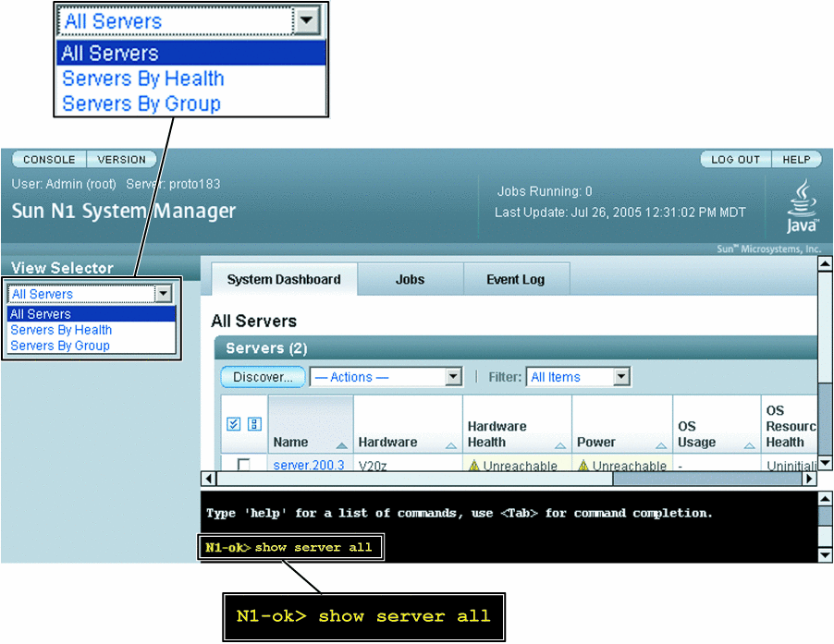Click the deselect-all rows icon

[255, 423]
